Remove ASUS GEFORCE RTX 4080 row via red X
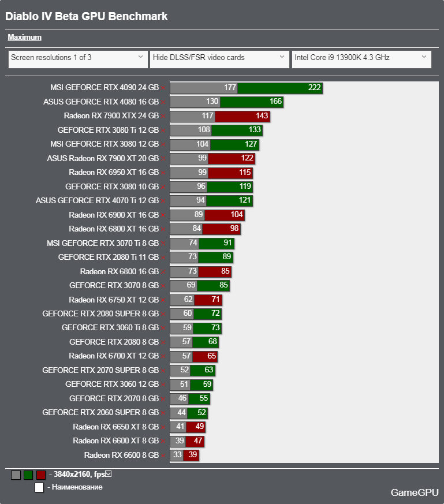 [x=163, y=102]
